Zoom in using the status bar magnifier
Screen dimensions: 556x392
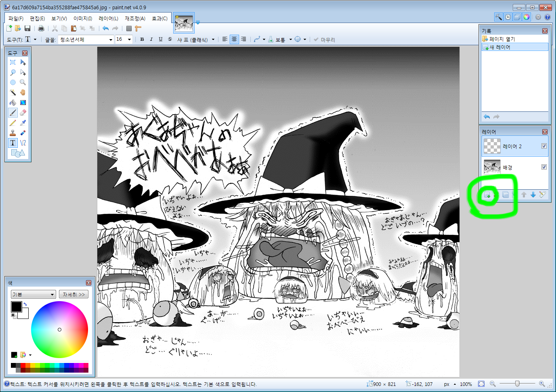pyautogui.click(x=542, y=384)
